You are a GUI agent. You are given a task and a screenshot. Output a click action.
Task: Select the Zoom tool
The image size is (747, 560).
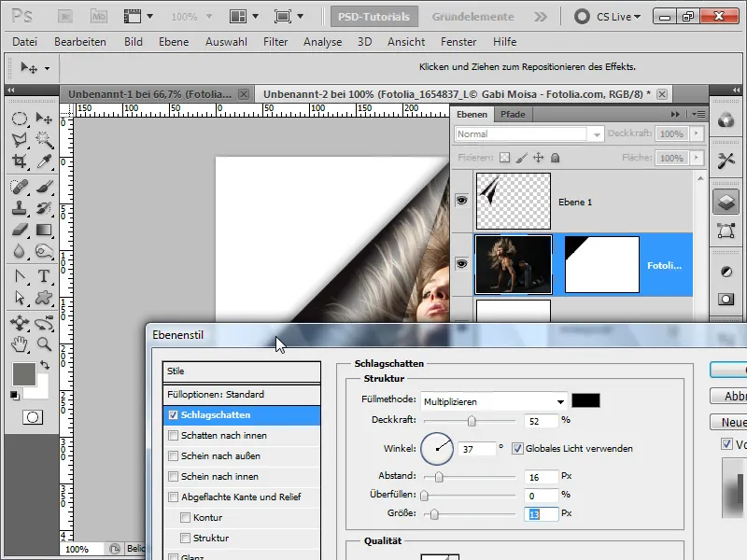click(x=44, y=343)
